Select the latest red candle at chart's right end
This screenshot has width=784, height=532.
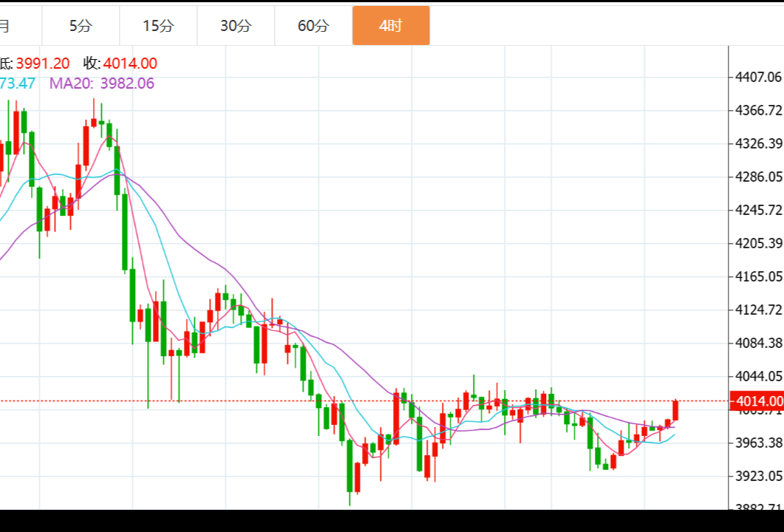pos(675,411)
